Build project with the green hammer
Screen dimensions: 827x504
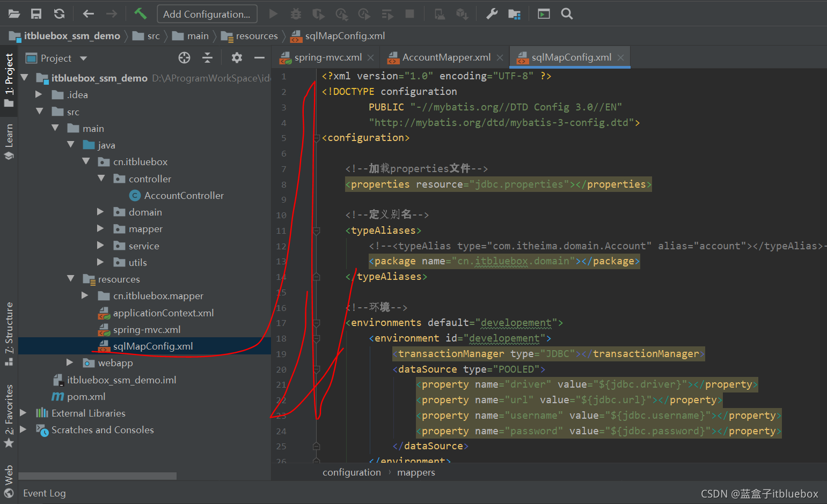click(x=141, y=13)
